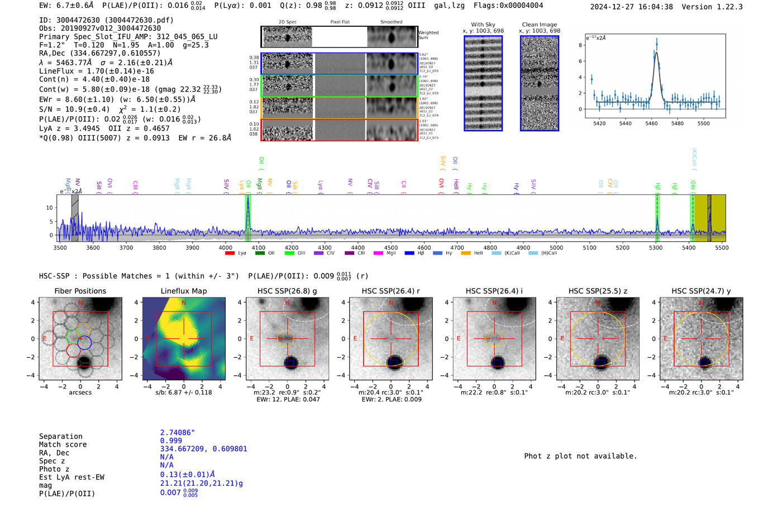Click the blue fiber circle in Fiber Positions

(84, 343)
